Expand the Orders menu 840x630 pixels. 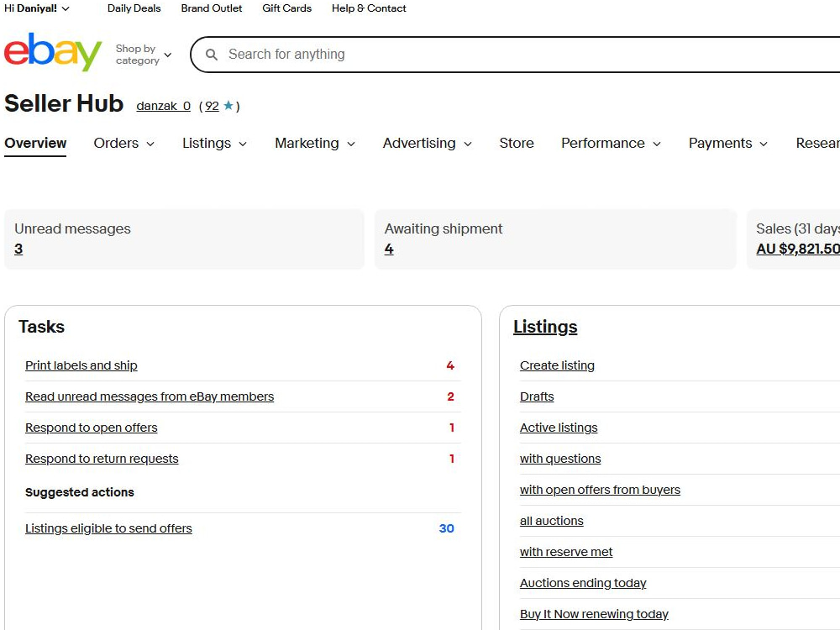pos(123,143)
